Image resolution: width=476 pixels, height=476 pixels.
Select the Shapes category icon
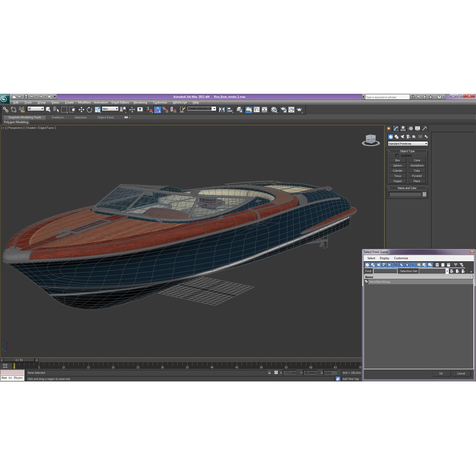(x=397, y=137)
